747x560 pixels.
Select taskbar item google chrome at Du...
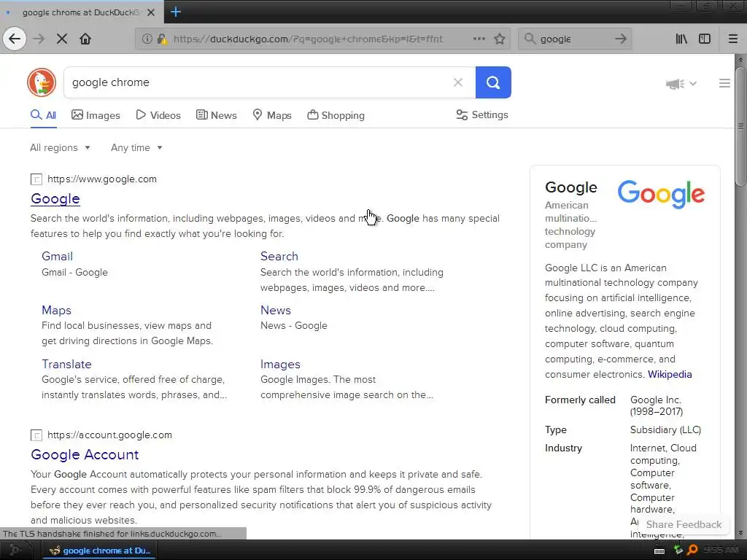99,551
